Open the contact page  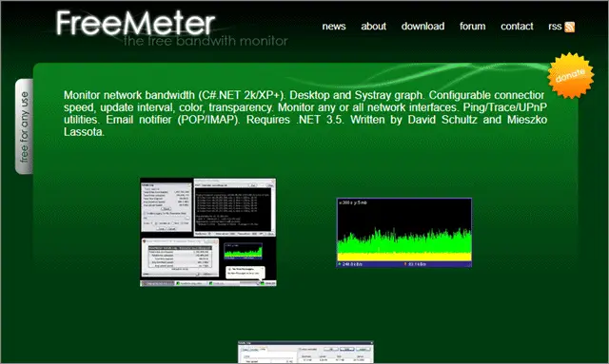[x=517, y=27]
